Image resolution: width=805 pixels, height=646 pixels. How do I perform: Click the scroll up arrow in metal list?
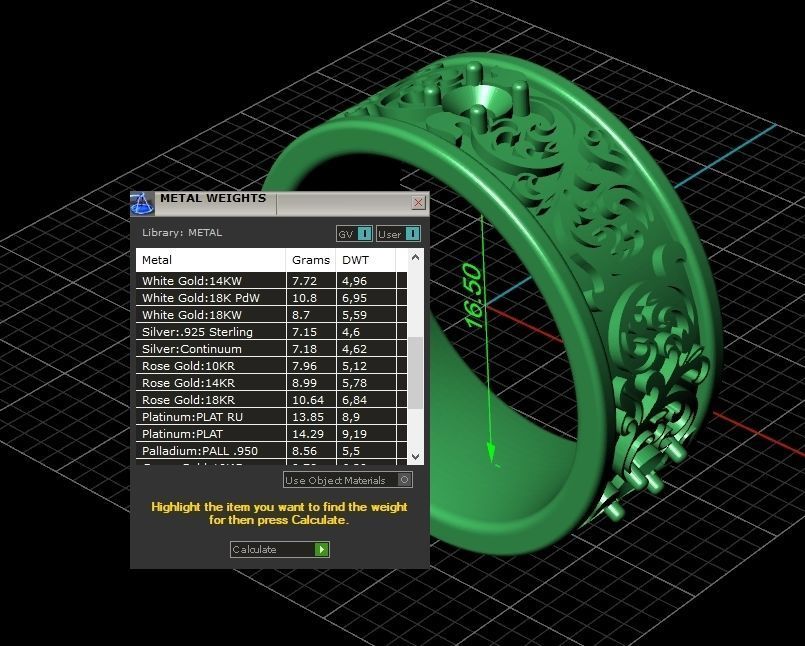point(415,258)
